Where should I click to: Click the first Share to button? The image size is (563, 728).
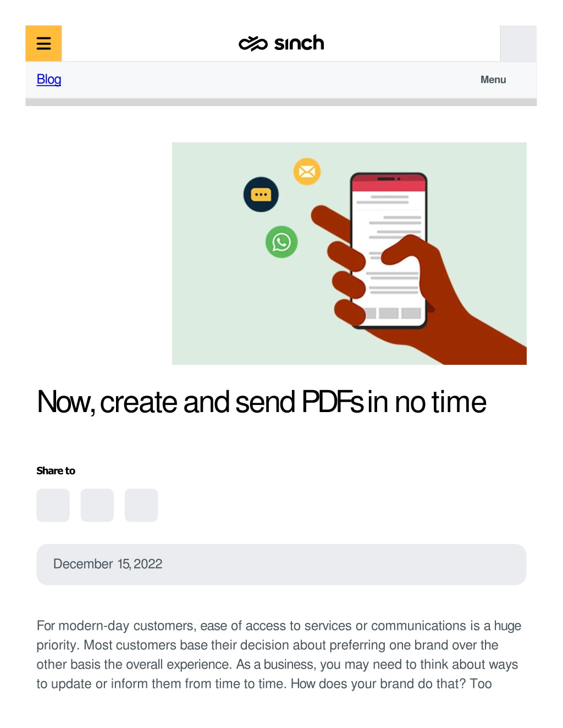pyautogui.click(x=53, y=505)
